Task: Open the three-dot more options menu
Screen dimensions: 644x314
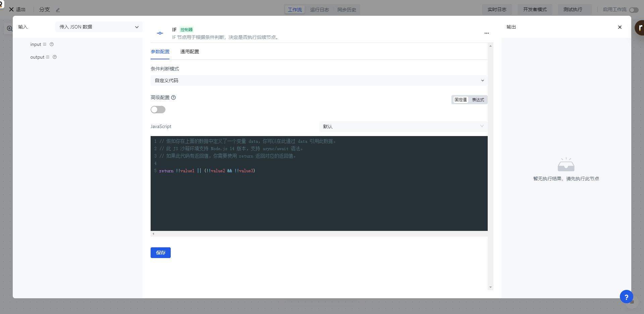Action: pyautogui.click(x=486, y=33)
